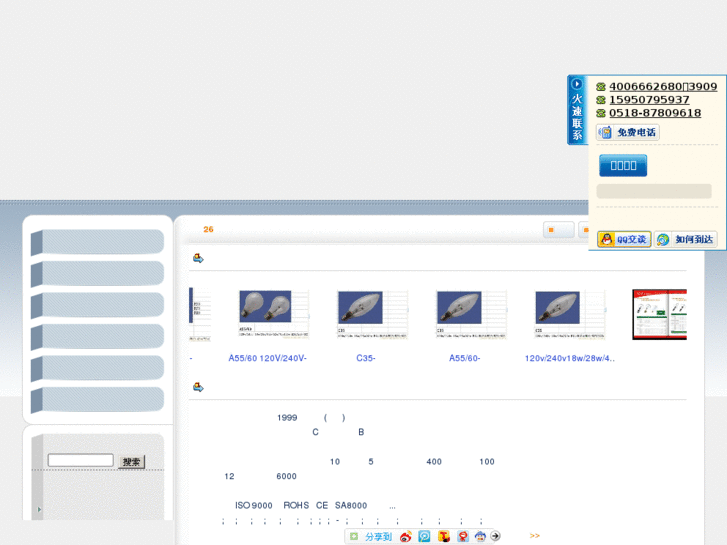Click the icon heading the company intro section

(x=198, y=387)
